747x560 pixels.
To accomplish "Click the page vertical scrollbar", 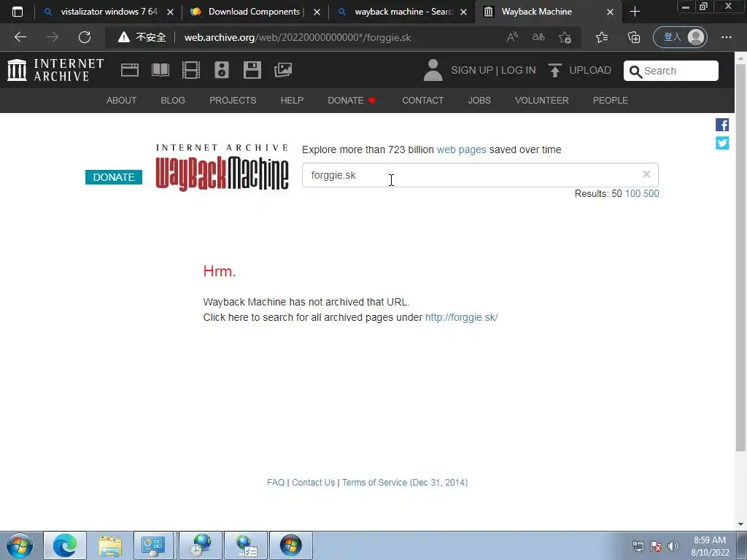I will tap(741, 257).
